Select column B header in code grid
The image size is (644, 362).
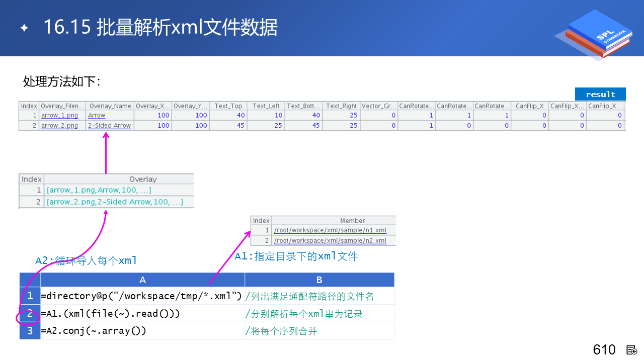tap(319, 280)
